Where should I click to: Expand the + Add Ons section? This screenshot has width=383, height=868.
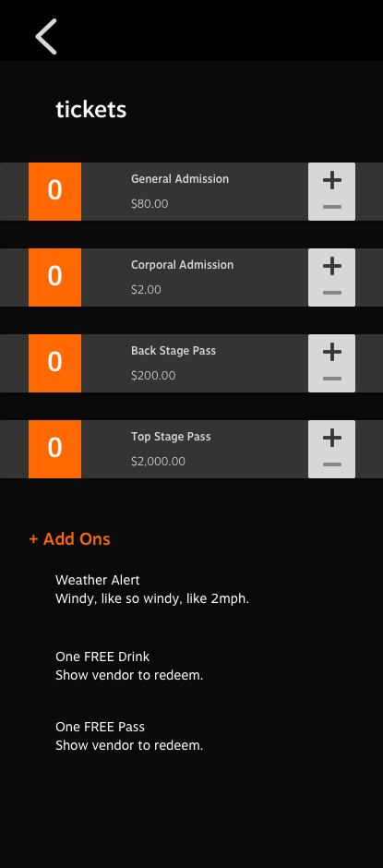(70, 539)
